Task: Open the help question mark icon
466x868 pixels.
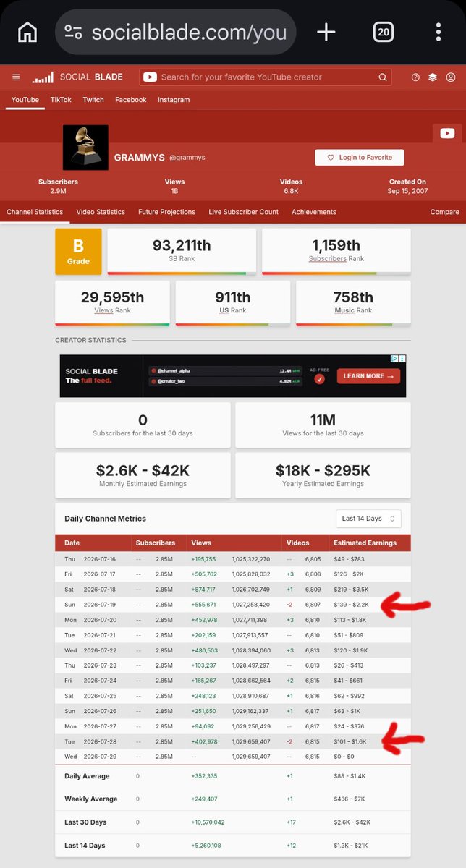Action: point(415,77)
